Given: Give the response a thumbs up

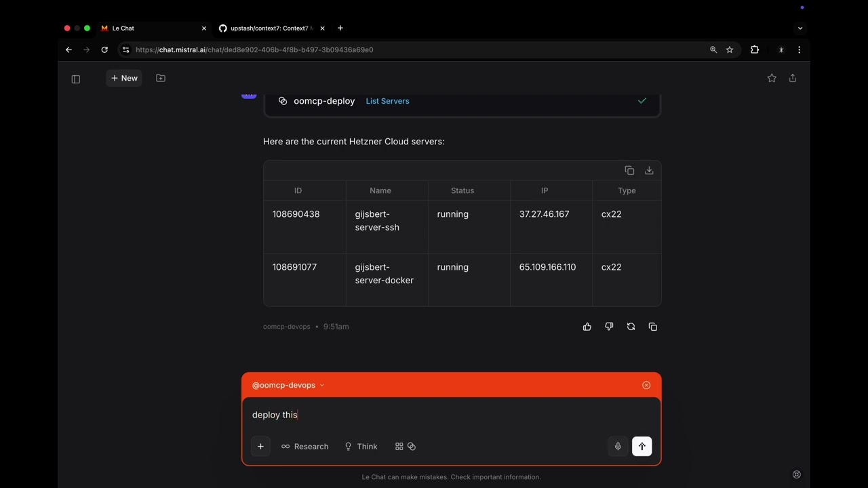Looking at the screenshot, I should [x=587, y=327].
